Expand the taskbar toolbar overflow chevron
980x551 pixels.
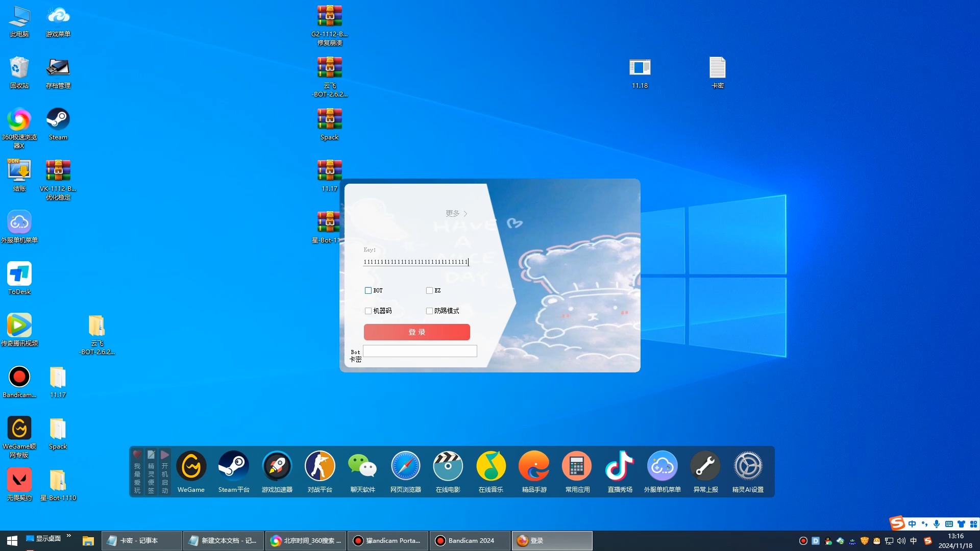(x=69, y=535)
